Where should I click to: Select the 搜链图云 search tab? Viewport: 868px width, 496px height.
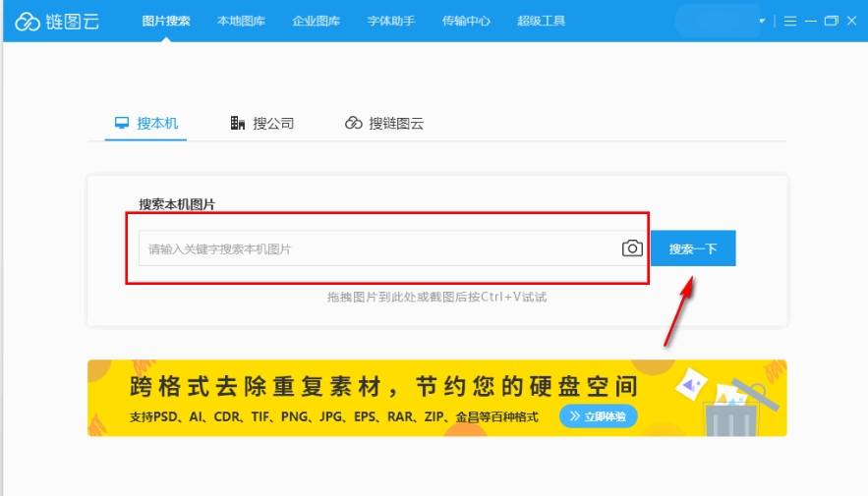tap(384, 124)
